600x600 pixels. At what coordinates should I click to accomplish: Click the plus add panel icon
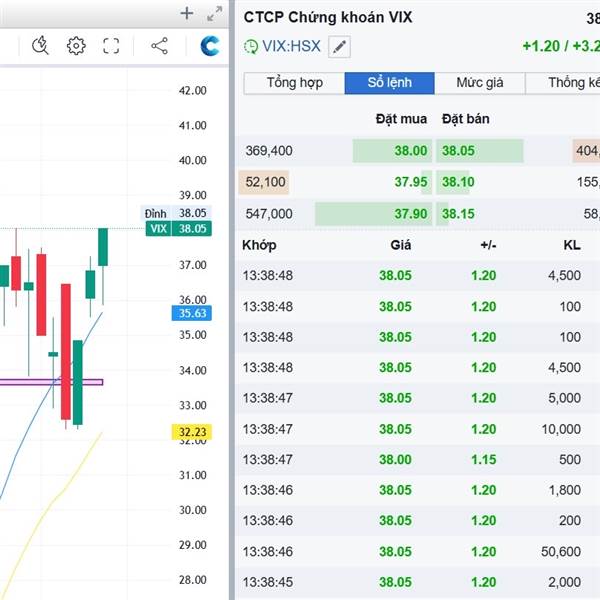[187, 14]
